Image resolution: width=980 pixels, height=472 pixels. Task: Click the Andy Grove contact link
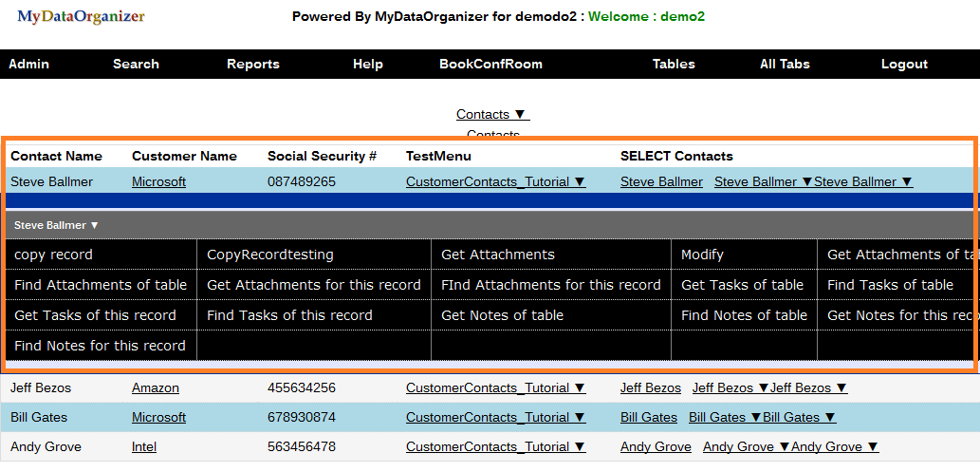(656, 446)
